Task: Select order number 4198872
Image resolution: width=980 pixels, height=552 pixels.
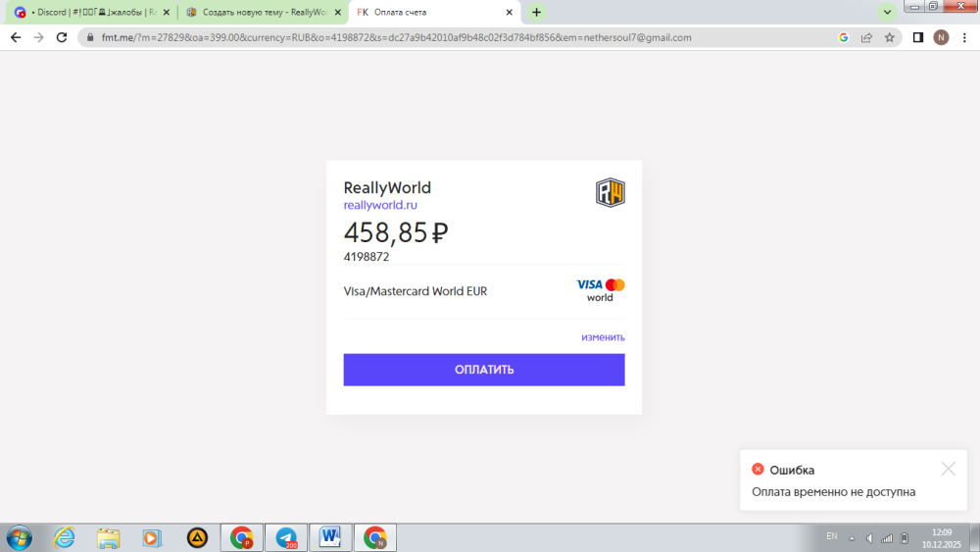Action: 367,257
